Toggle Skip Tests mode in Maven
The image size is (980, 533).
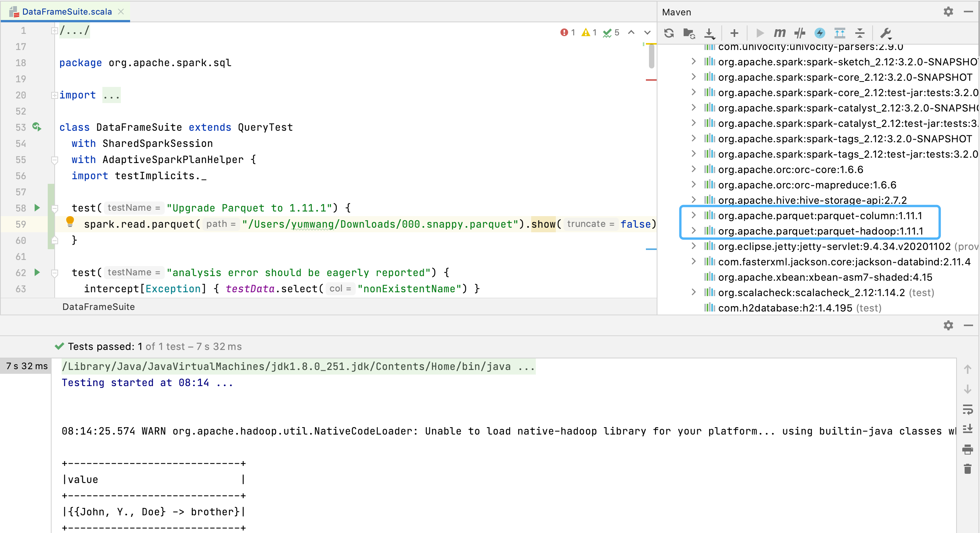tap(819, 33)
